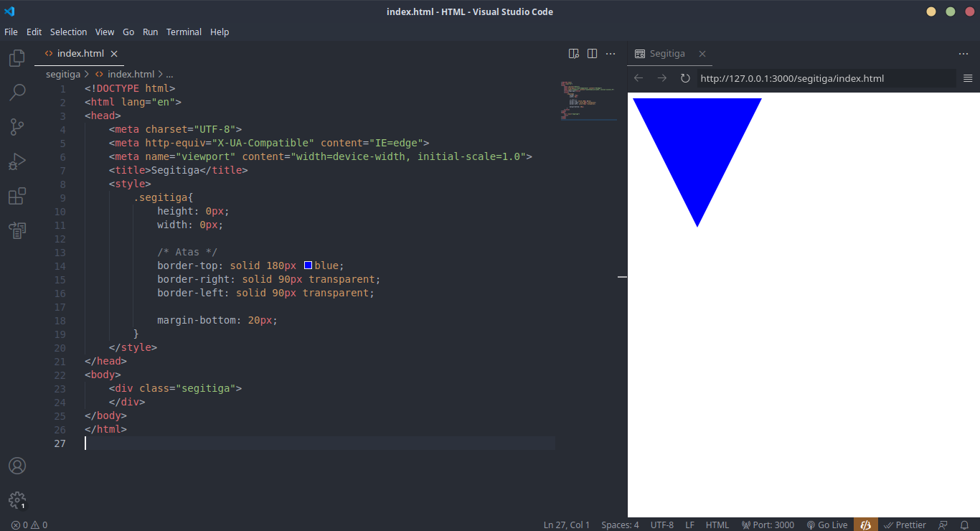Click the border-left declaration line

265,293
